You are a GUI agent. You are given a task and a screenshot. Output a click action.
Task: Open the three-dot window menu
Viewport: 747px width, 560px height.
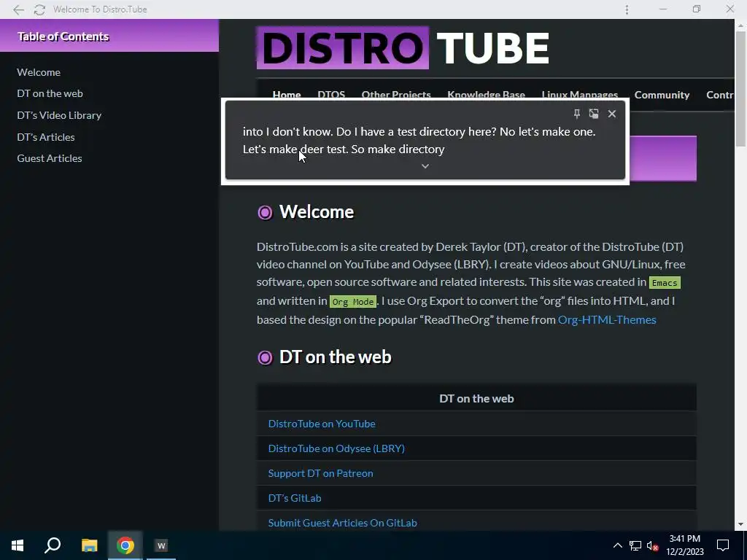click(x=627, y=9)
